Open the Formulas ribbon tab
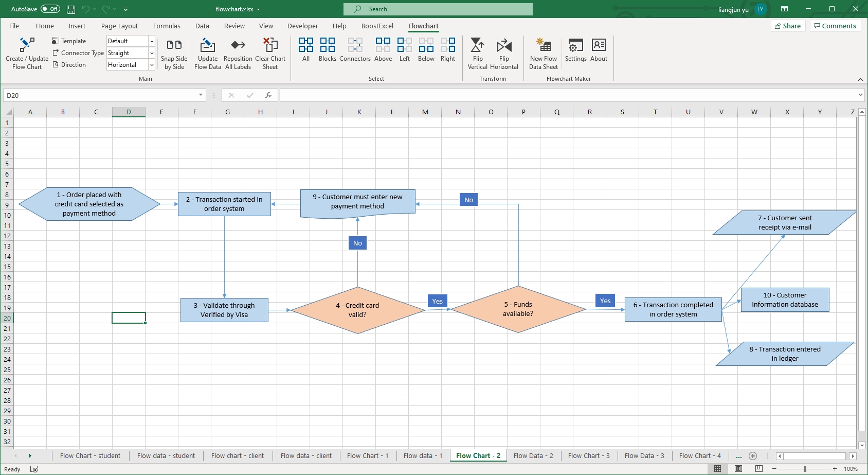Viewport: 868px width, 475px height. tap(167, 26)
